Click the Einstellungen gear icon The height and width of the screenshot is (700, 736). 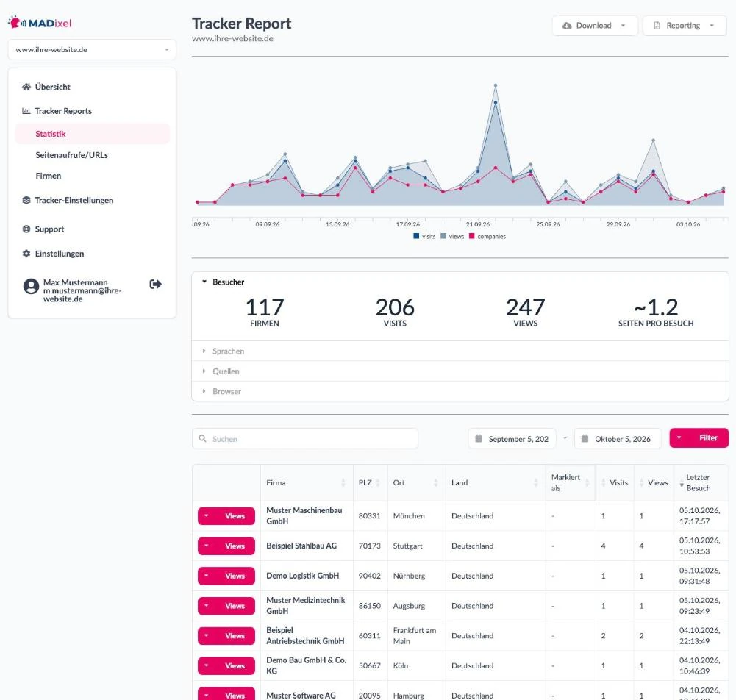(x=26, y=254)
